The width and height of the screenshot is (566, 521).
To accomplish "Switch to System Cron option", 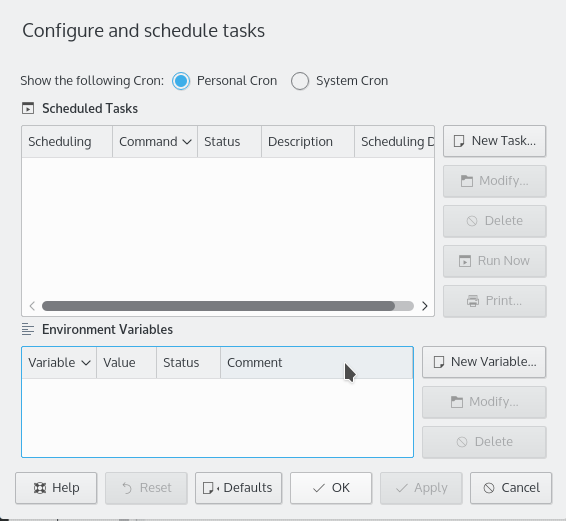I will pyautogui.click(x=300, y=81).
